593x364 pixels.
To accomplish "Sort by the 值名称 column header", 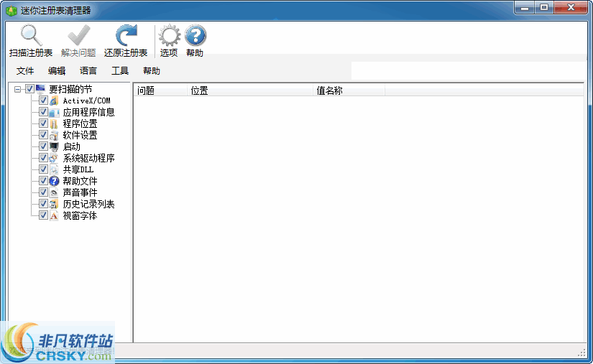I will [349, 90].
